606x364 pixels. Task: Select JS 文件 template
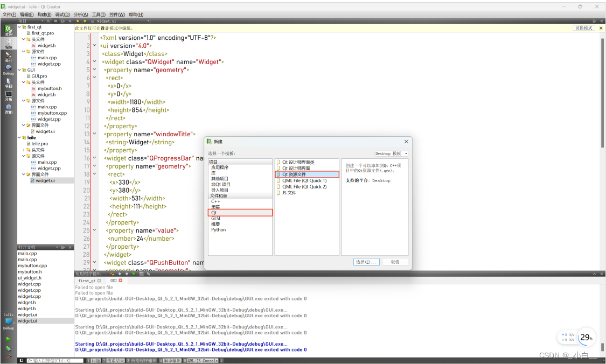click(x=289, y=193)
